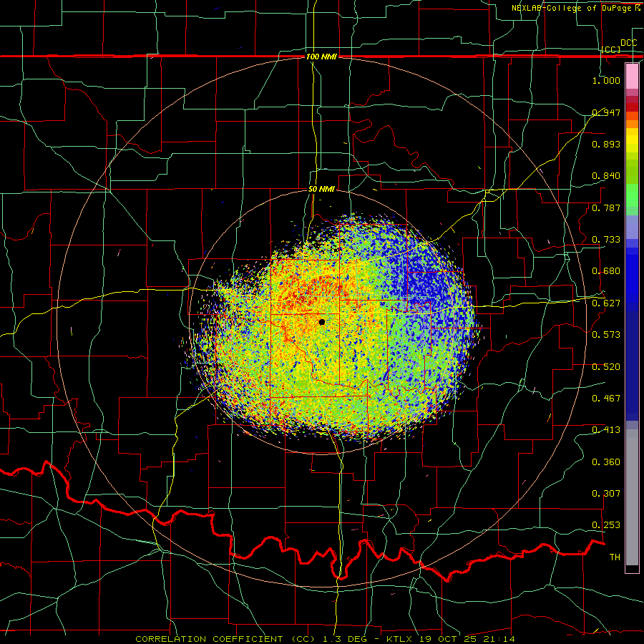
Task: Click the 0.307 scale value
Action: (606, 494)
